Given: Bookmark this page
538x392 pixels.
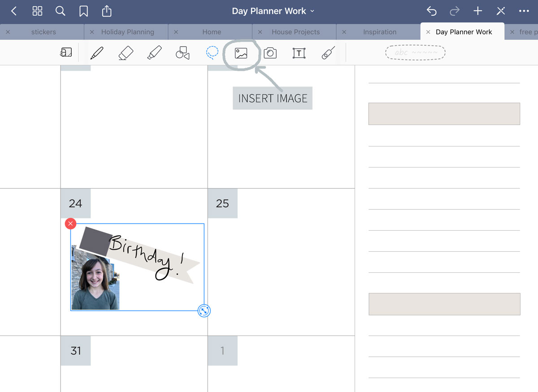Looking at the screenshot, I should pos(83,11).
